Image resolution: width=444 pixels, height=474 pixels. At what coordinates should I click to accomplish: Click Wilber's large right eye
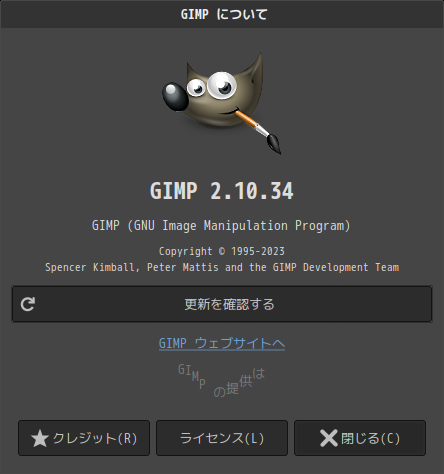pyautogui.click(x=221, y=85)
